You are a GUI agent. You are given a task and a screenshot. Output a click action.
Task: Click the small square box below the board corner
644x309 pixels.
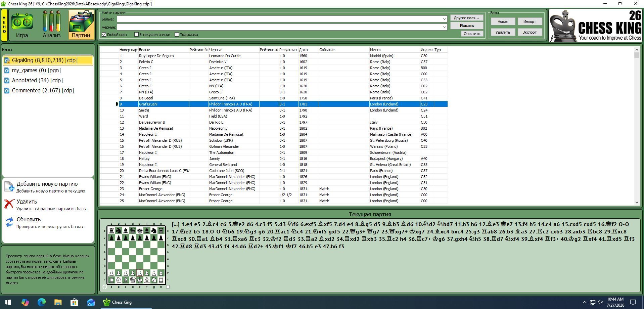[168, 287]
